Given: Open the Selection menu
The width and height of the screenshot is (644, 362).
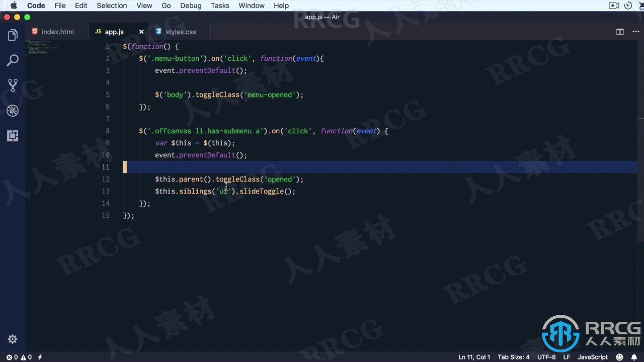Looking at the screenshot, I should (112, 6).
